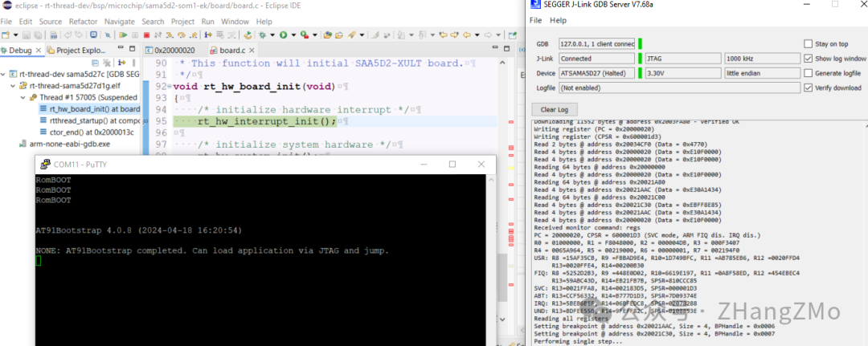Maximize the Debug view panel
This screenshot has width=868, height=346.
[133, 49]
